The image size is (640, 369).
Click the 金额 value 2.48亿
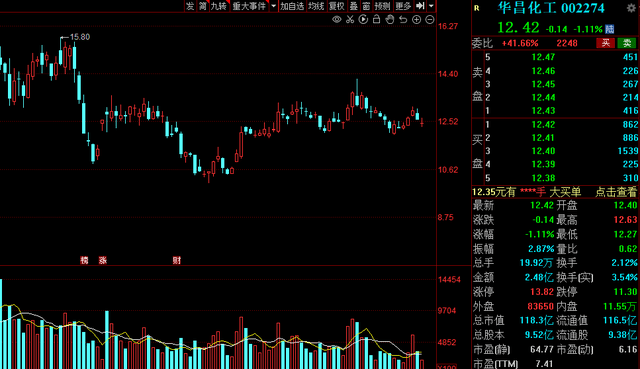(539, 278)
